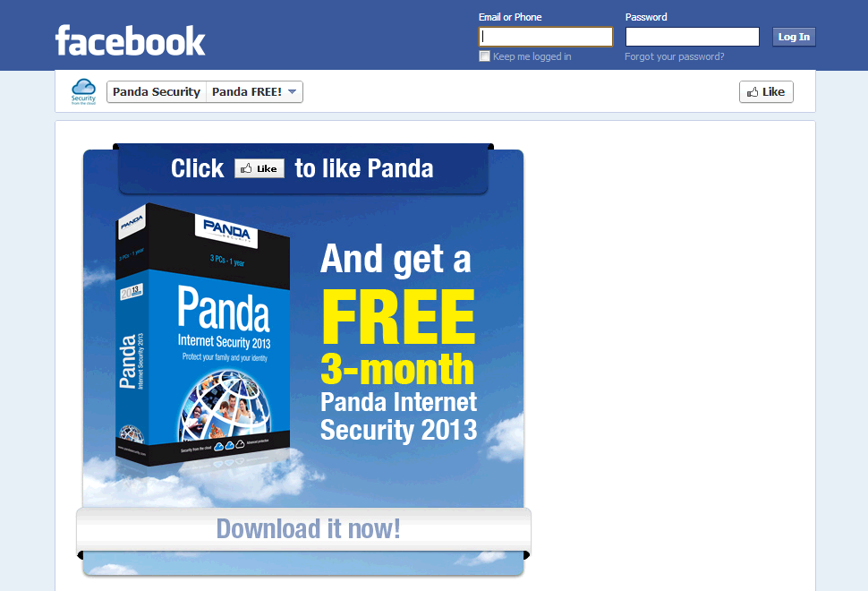Click the Download it now! banner

coord(303,529)
